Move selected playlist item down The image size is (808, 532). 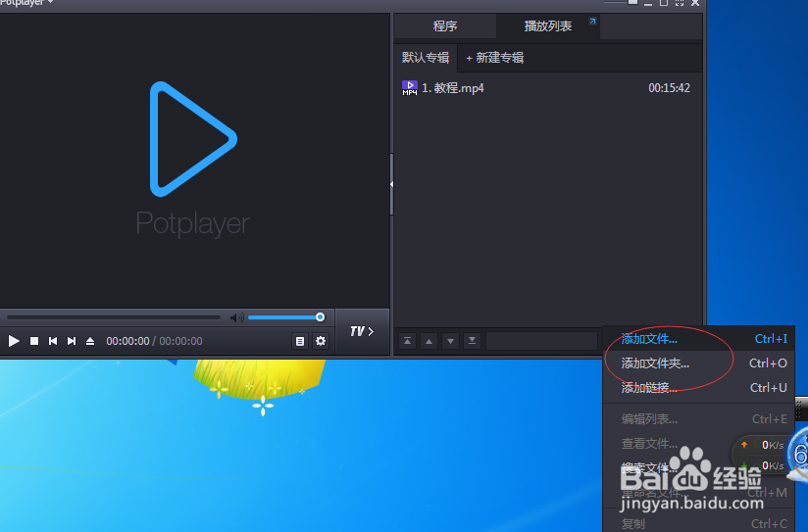coord(450,341)
